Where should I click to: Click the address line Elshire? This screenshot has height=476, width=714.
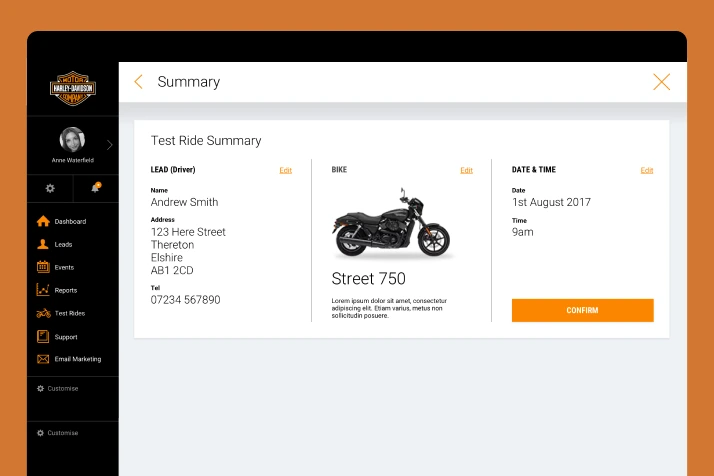coord(167,257)
